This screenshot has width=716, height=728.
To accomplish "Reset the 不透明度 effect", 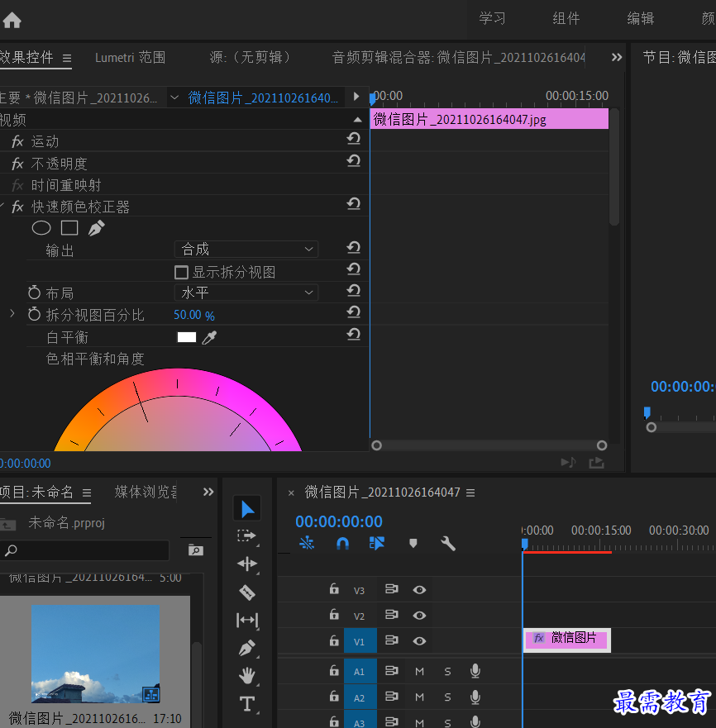I will (354, 161).
